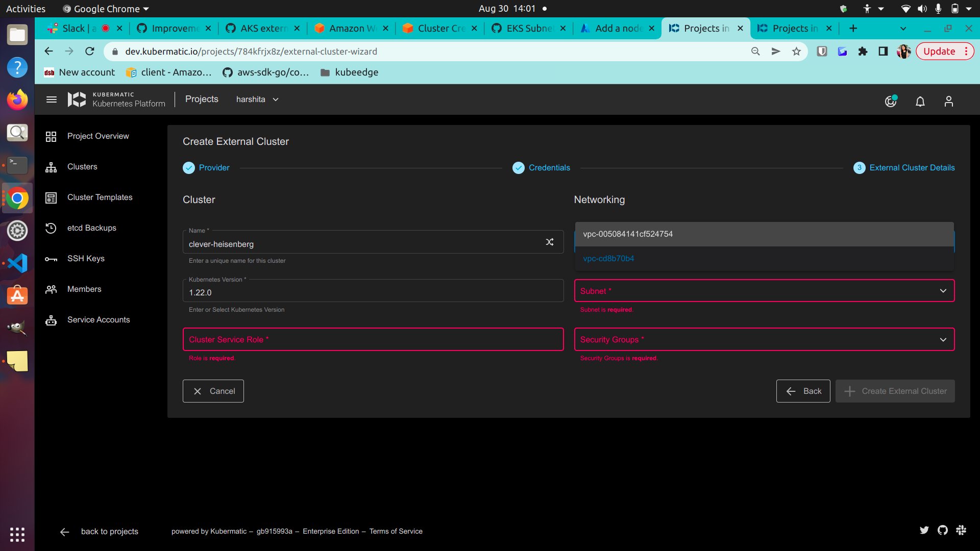The image size is (980, 551).
Task: Open SSH Keys from sidebar
Action: [x=85, y=259]
